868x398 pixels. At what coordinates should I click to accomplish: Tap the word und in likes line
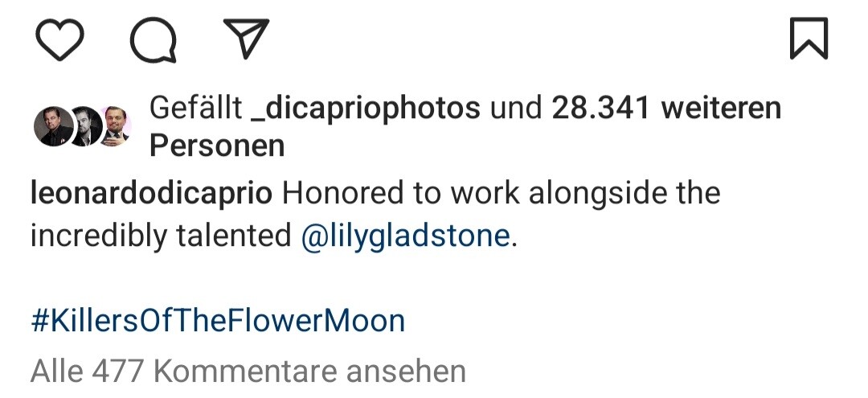516,108
